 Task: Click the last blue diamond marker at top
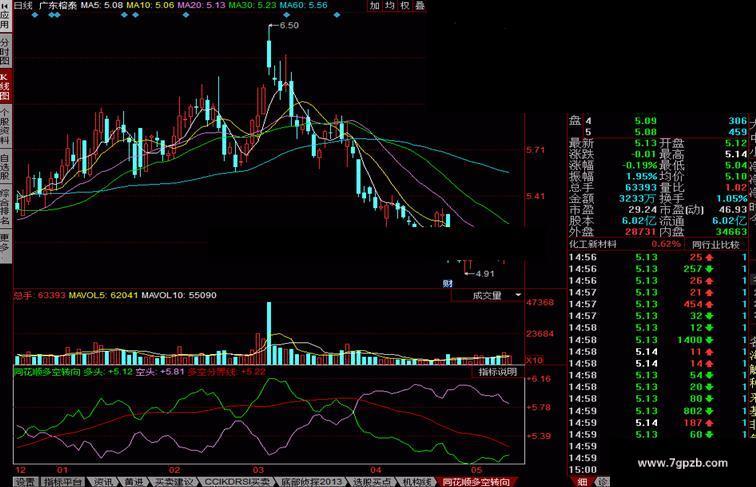[x=337, y=15]
